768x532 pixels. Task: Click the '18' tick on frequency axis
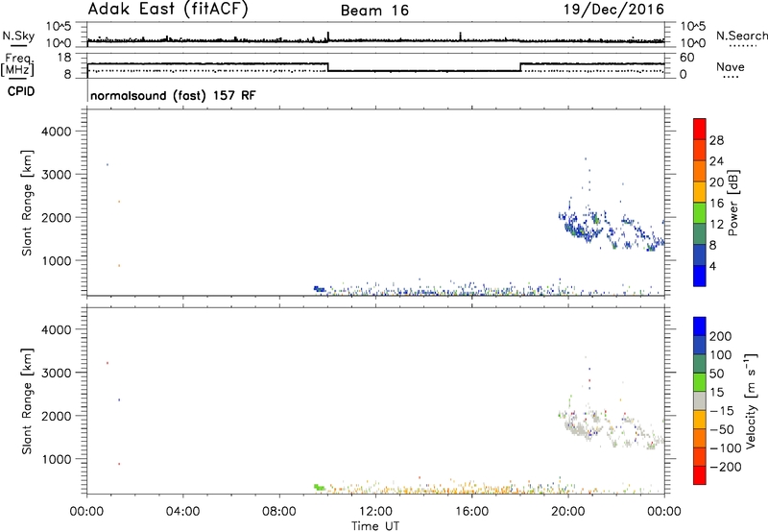click(x=65, y=58)
